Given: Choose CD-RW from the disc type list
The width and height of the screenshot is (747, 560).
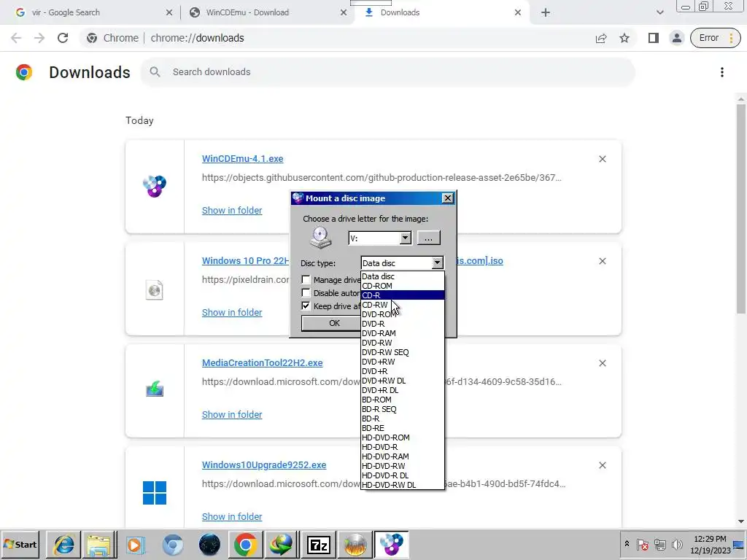Looking at the screenshot, I should tap(403, 305).
